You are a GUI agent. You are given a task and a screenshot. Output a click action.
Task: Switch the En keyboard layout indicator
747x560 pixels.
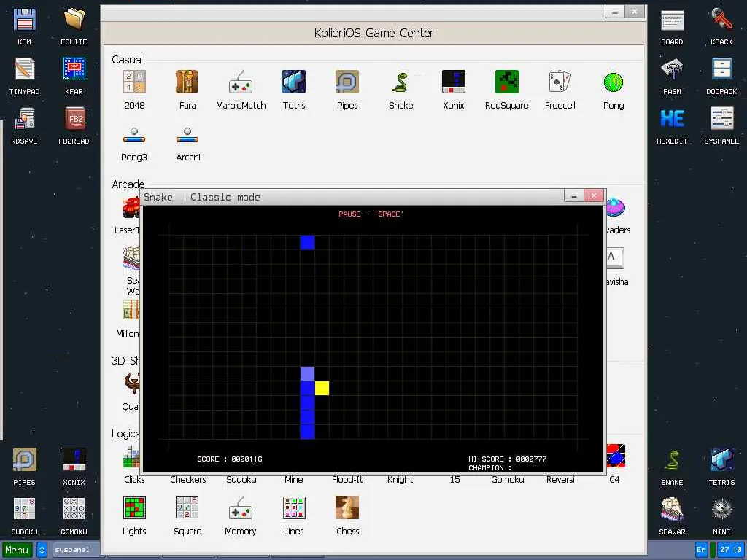(x=701, y=550)
